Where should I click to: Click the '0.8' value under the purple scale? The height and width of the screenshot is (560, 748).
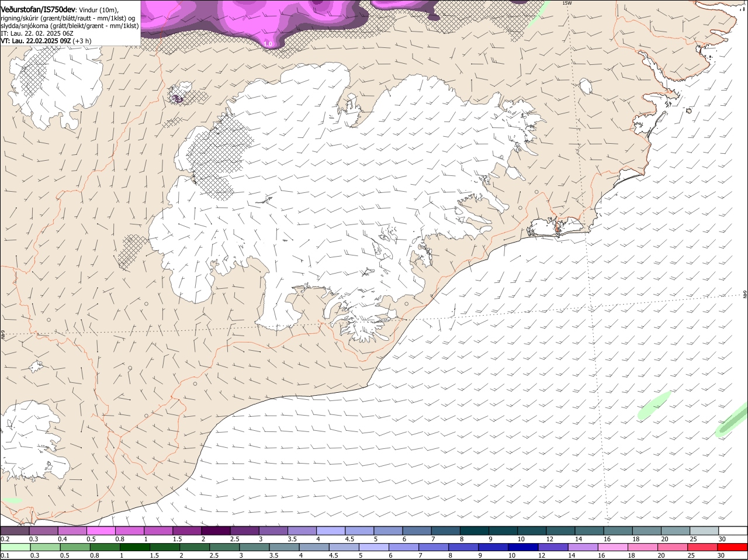point(120,539)
